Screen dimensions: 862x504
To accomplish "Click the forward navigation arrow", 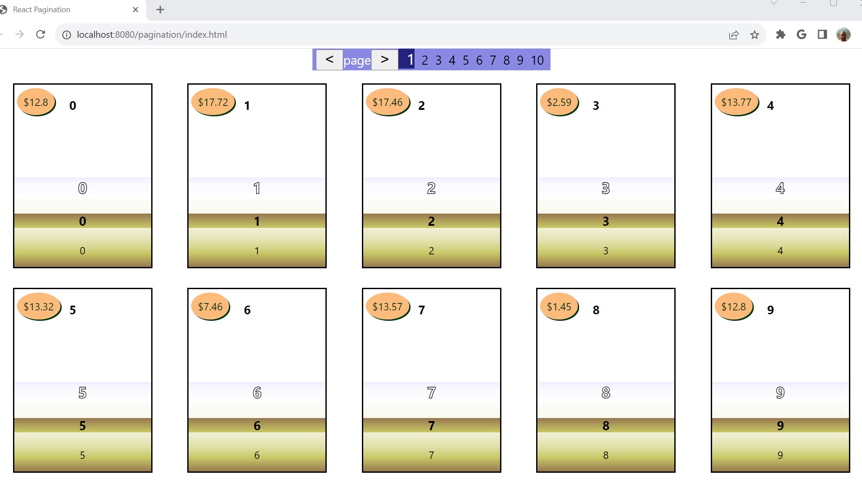I will point(20,34).
